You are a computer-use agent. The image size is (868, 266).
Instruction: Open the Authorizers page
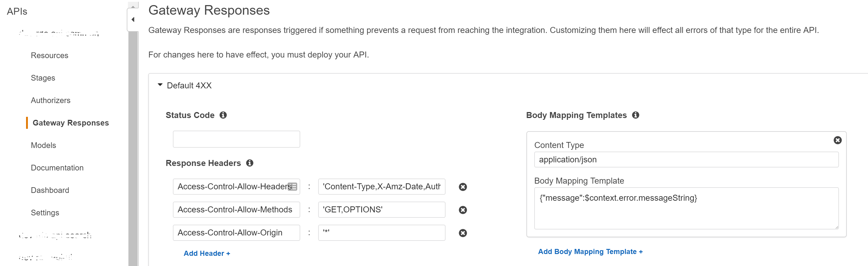point(51,100)
